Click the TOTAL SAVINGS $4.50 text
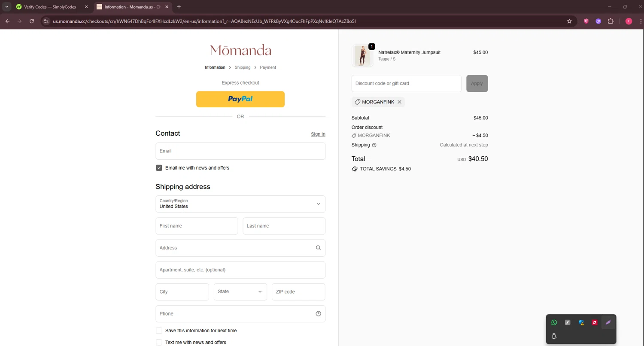The height and width of the screenshot is (346, 644). [x=385, y=169]
